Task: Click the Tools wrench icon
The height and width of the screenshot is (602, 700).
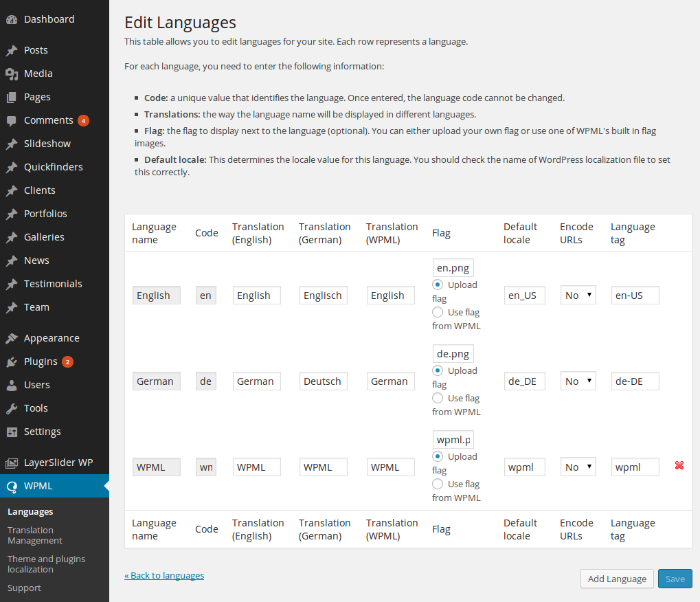Action: click(12, 408)
